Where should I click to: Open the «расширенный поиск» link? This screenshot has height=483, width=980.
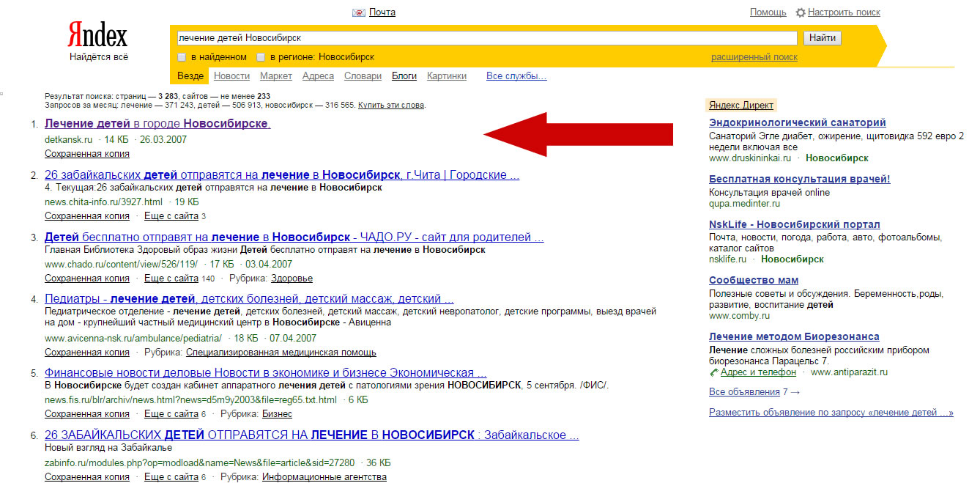point(754,57)
